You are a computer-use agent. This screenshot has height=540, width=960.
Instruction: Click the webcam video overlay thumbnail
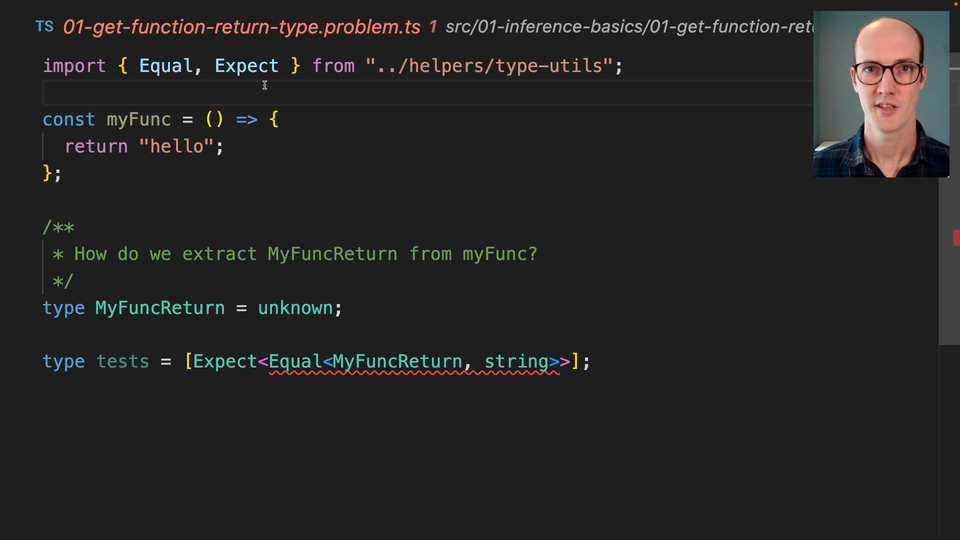coord(881,95)
